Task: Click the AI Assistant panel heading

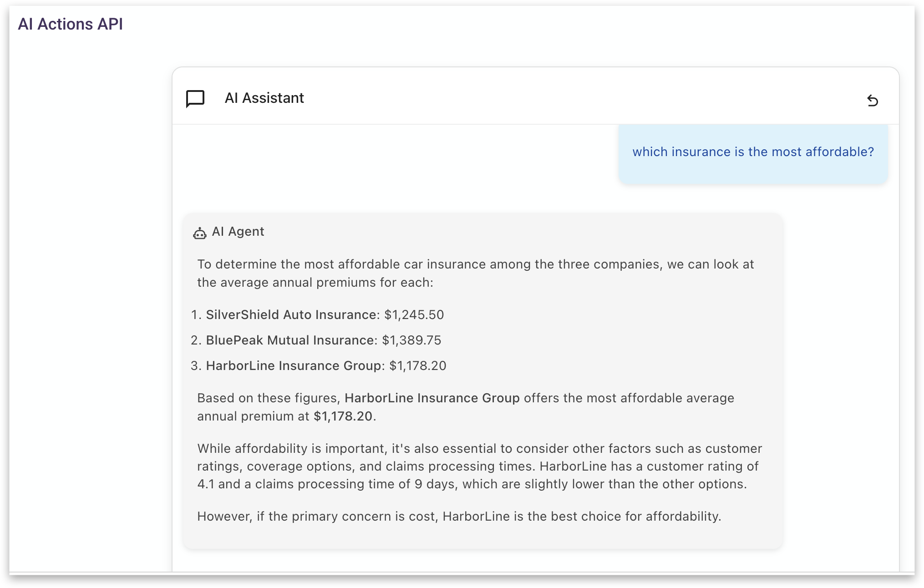Action: (x=264, y=98)
